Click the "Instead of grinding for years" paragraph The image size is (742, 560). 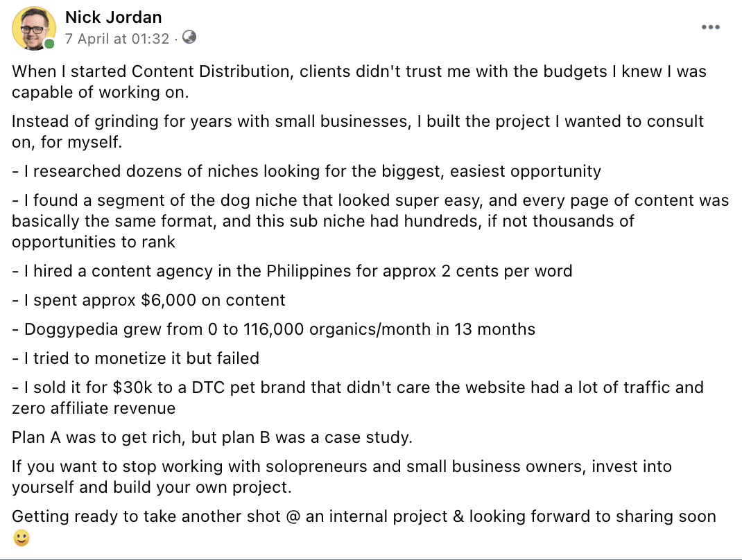click(358, 131)
